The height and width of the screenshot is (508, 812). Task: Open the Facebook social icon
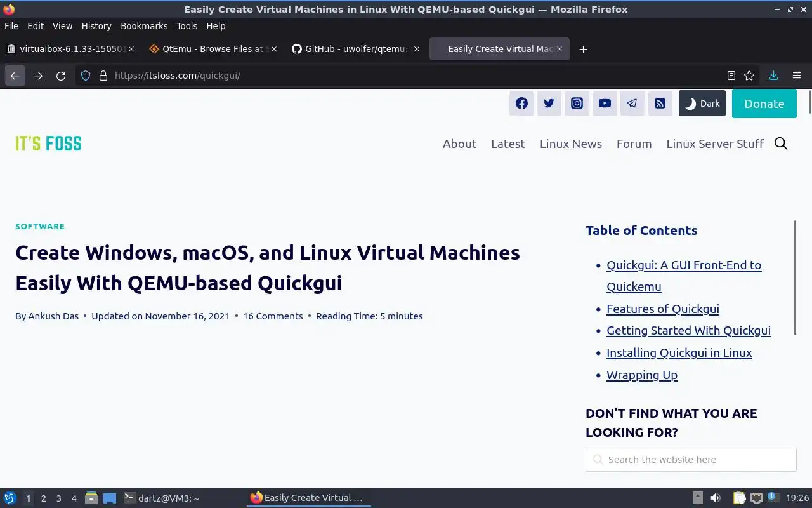click(521, 104)
